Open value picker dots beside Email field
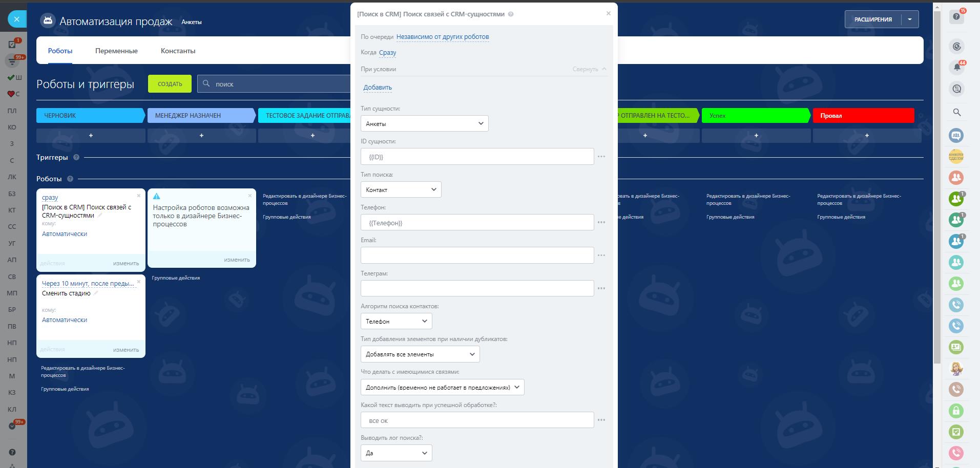The image size is (980, 468). (601, 255)
